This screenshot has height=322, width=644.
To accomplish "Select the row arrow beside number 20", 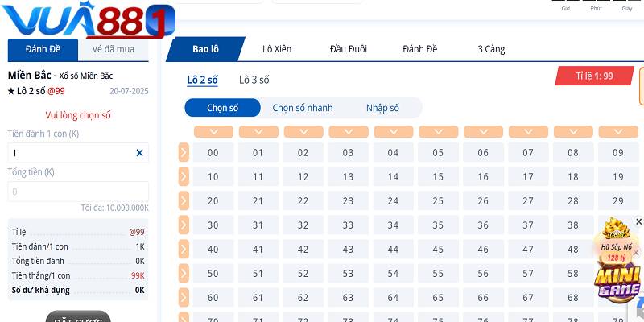I will 184,200.
